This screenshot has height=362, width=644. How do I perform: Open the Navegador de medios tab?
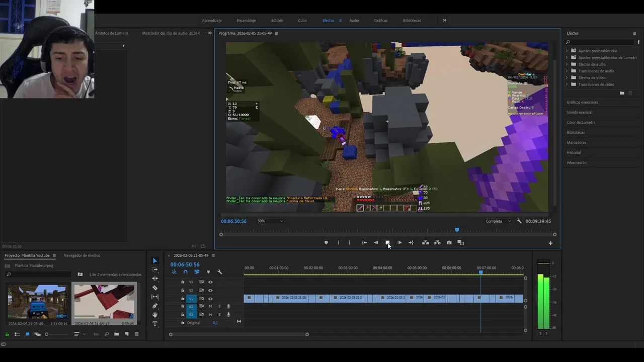click(x=82, y=255)
